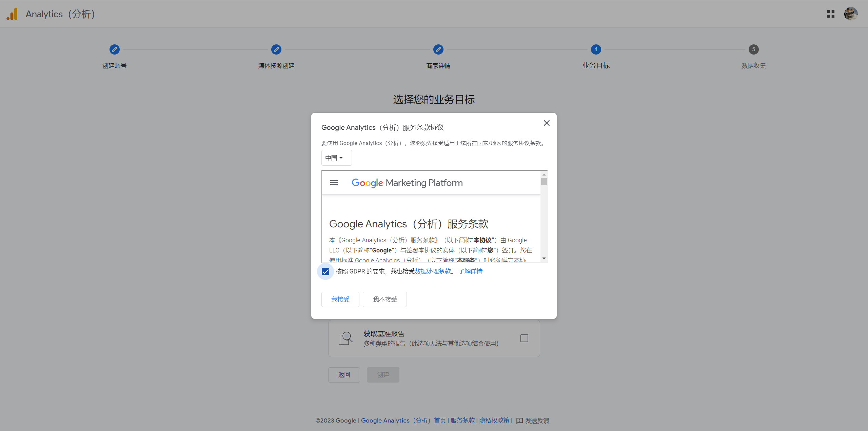Open the 了解详情 link
Viewport: 868px width, 431px height.
click(470, 271)
